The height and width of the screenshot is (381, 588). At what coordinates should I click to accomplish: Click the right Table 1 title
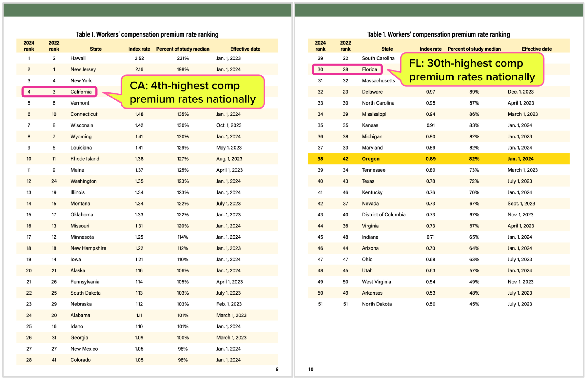pyautogui.click(x=438, y=34)
